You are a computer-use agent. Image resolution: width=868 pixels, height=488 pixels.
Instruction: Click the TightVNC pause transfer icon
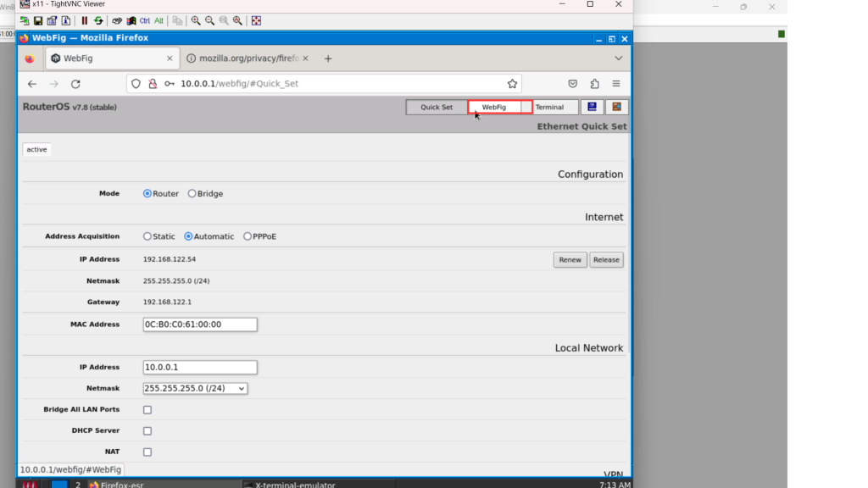pos(85,20)
